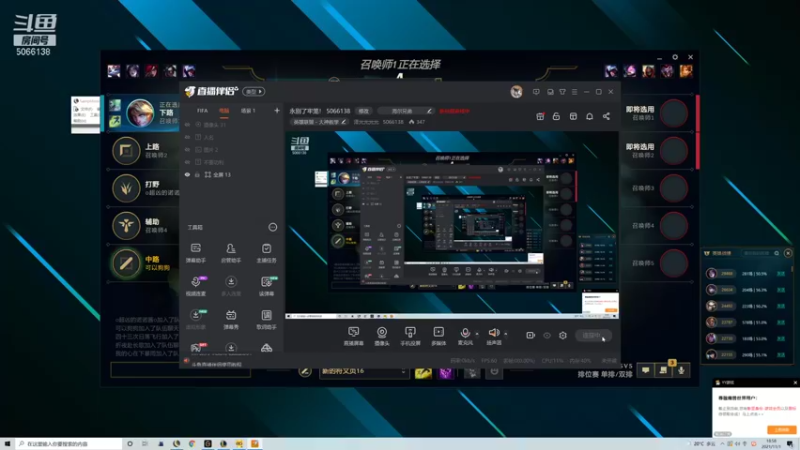The height and width of the screenshot is (450, 800).
Task: Open the 读弹幕 tool
Action: point(266,286)
